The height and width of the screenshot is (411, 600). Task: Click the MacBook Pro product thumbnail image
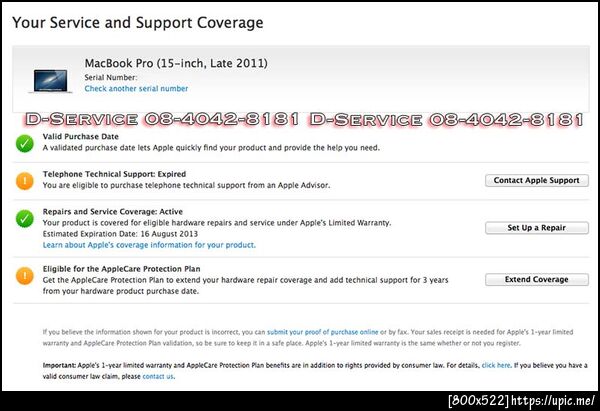click(x=50, y=81)
